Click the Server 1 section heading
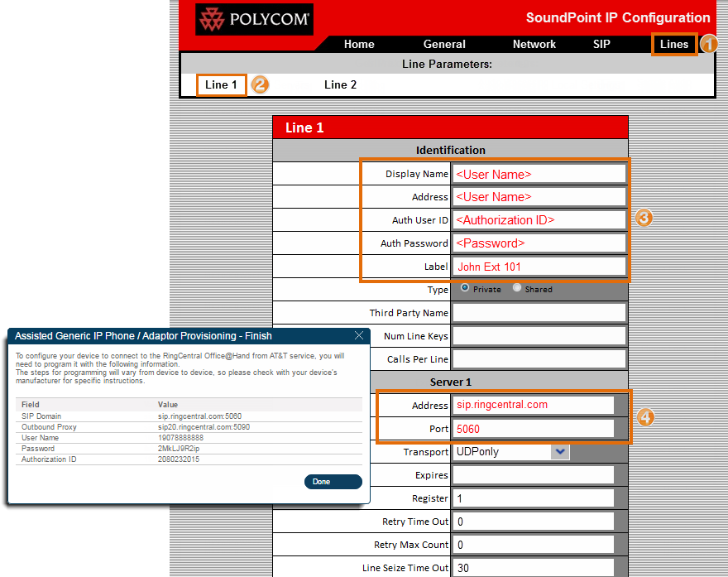728x577 pixels. tap(450, 382)
